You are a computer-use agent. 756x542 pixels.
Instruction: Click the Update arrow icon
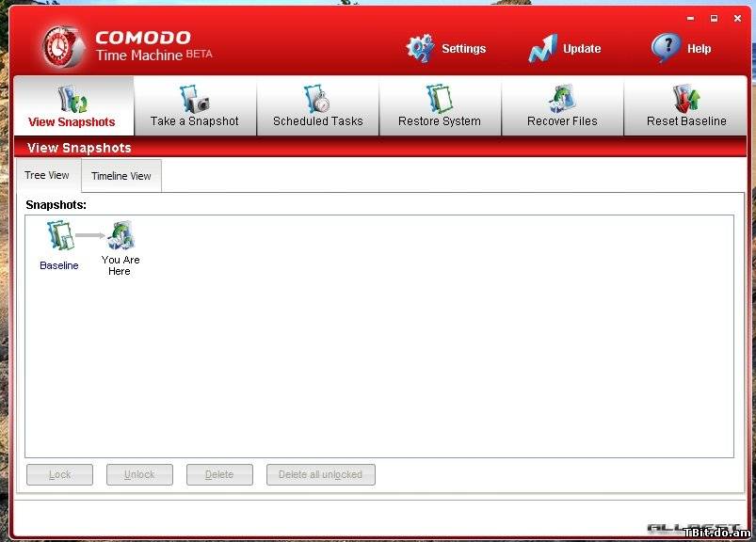coord(543,49)
